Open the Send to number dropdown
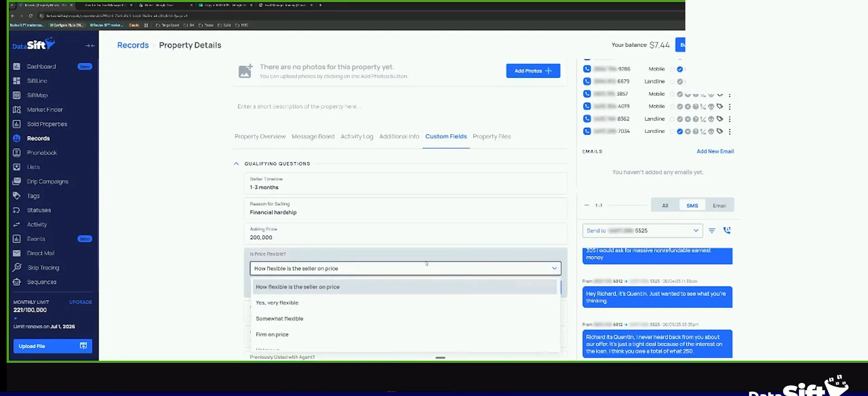Viewport: 868px width, 396px height. (x=642, y=231)
